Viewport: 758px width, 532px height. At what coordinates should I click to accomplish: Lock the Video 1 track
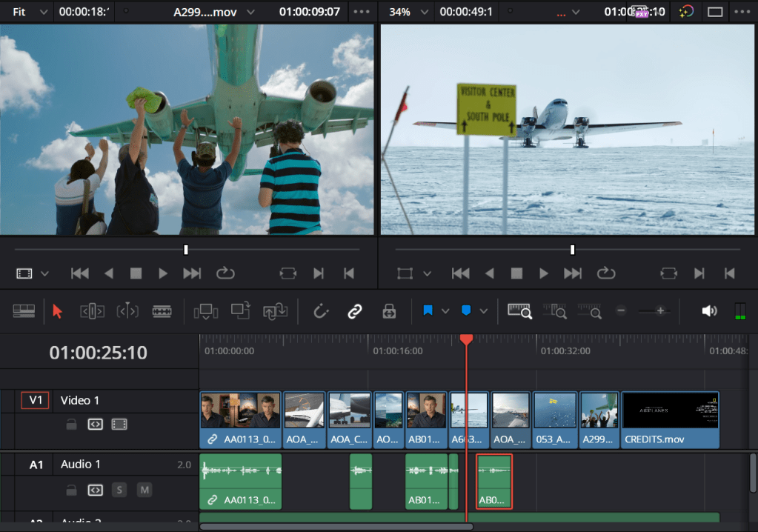click(70, 425)
